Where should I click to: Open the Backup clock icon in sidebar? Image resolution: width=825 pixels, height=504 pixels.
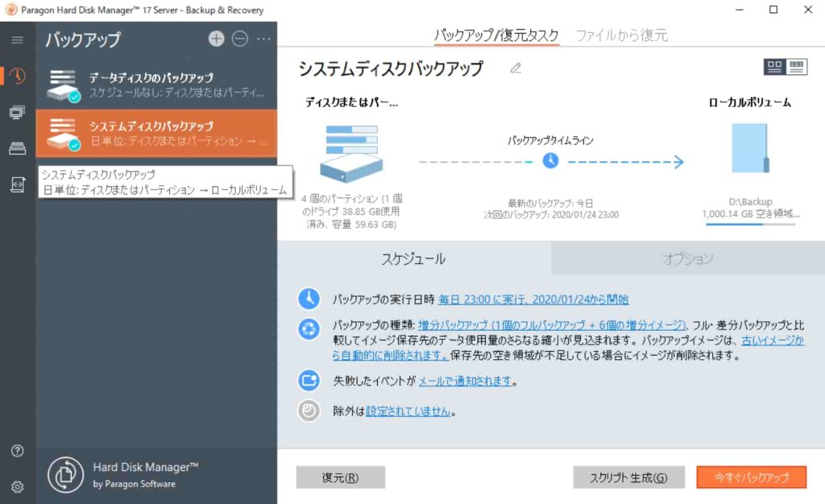point(18,76)
